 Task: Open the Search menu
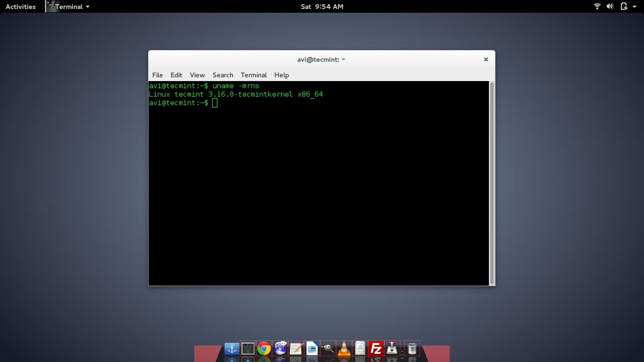(223, 75)
